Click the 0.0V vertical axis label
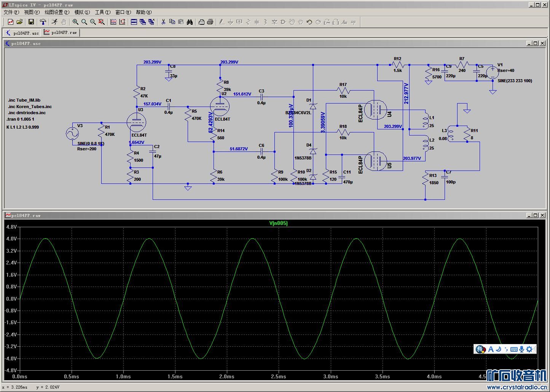Image resolution: width=550 pixels, height=392 pixels. click(x=11, y=299)
